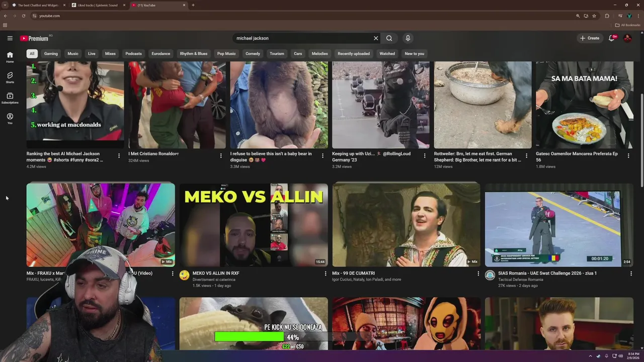Viewport: 644px width, 362px height.
Task: Click the magnifier search button
Action: pyautogui.click(x=389, y=38)
